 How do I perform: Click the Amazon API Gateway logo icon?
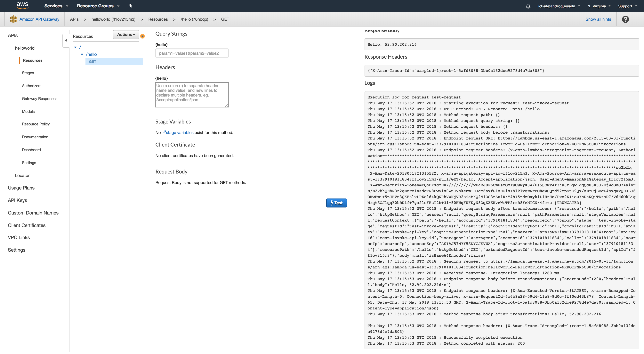[13, 19]
